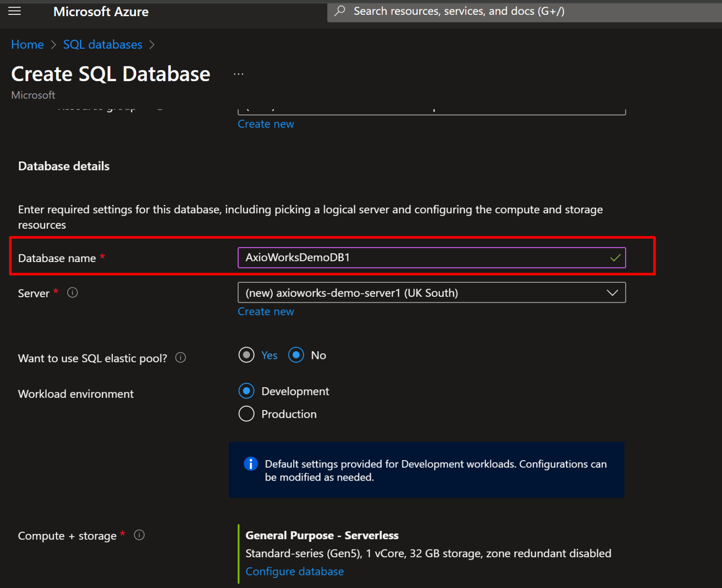Viewport: 722px width, 588px height.
Task: Open SQL databases from the breadcrumb
Action: pos(102,44)
